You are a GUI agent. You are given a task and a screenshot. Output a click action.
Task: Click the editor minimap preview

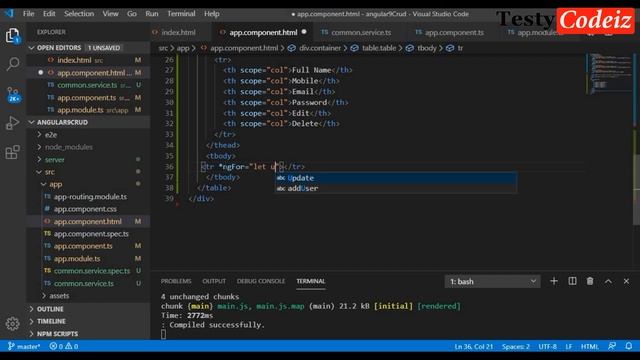tap(609, 73)
